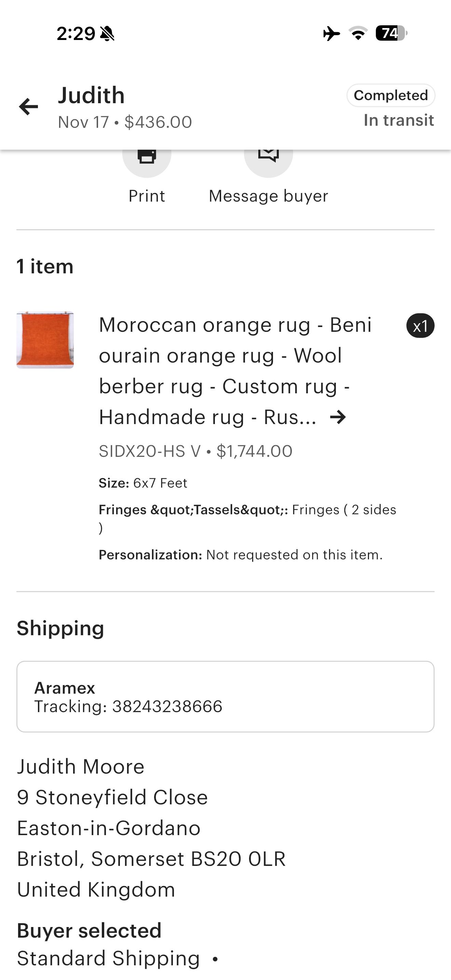Tap the muted bell status icon
The image size is (451, 980).
coord(107,33)
